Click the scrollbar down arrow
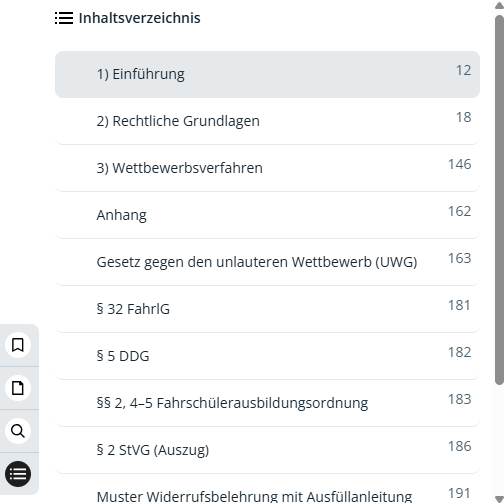Image resolution: width=504 pixels, height=503 pixels. [x=499, y=499]
